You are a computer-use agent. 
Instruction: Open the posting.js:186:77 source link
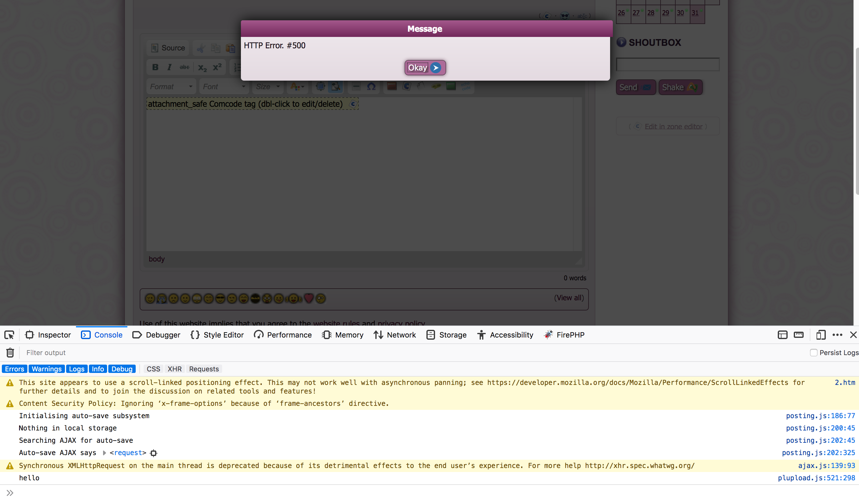click(x=821, y=416)
